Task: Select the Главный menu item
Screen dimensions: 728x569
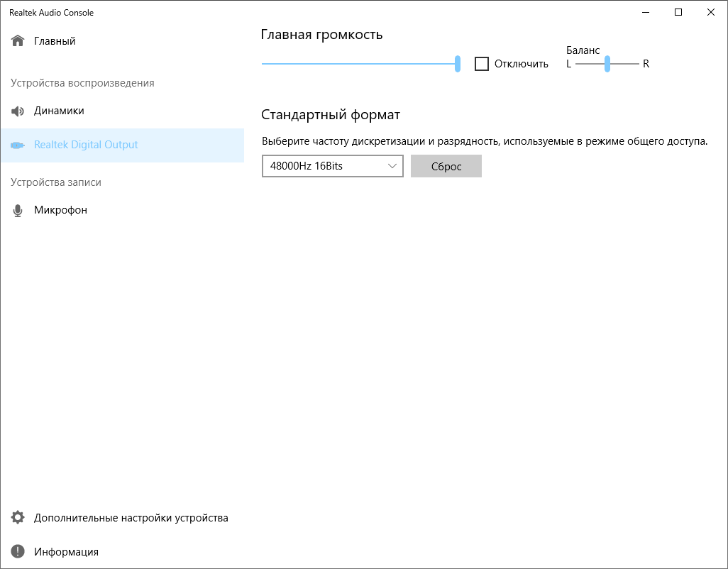Action: 55,41
